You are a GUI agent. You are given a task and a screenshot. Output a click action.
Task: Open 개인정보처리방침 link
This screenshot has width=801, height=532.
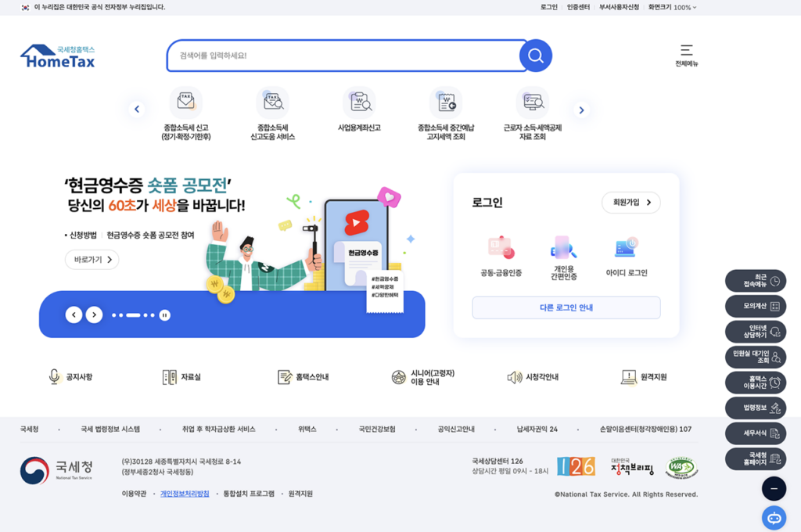click(x=185, y=494)
